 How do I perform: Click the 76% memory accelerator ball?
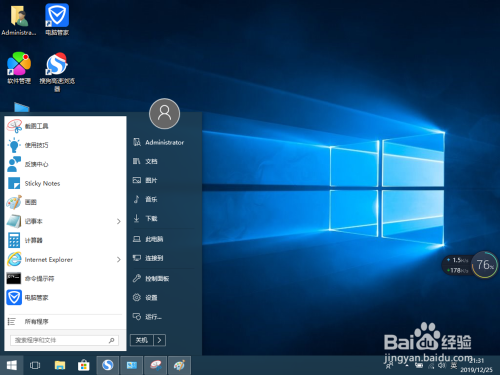pyautogui.click(x=485, y=265)
